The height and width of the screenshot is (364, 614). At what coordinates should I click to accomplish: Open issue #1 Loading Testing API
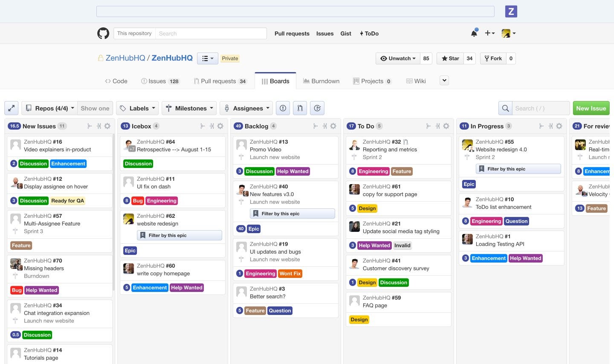point(500,244)
